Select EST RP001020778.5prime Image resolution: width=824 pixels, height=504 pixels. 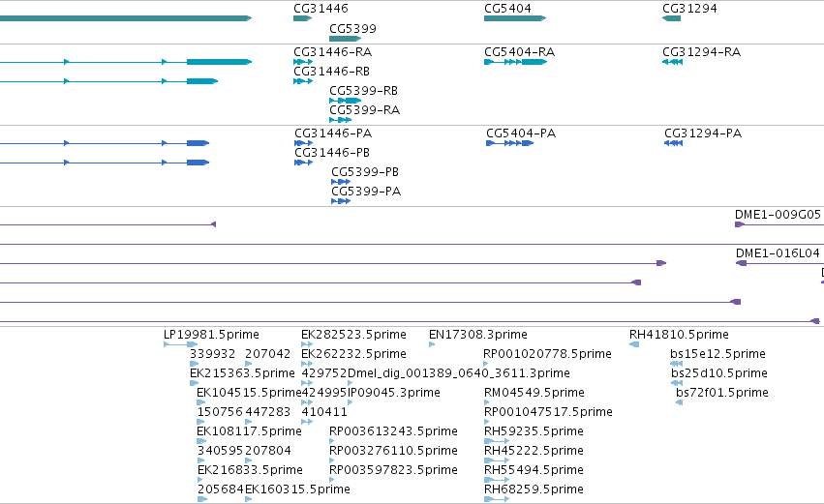click(x=485, y=364)
